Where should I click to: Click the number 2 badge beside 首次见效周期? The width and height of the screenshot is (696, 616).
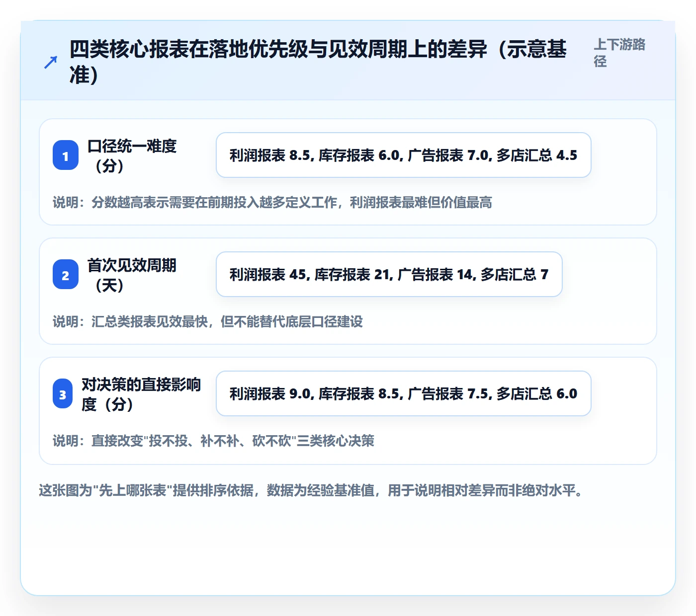66,274
